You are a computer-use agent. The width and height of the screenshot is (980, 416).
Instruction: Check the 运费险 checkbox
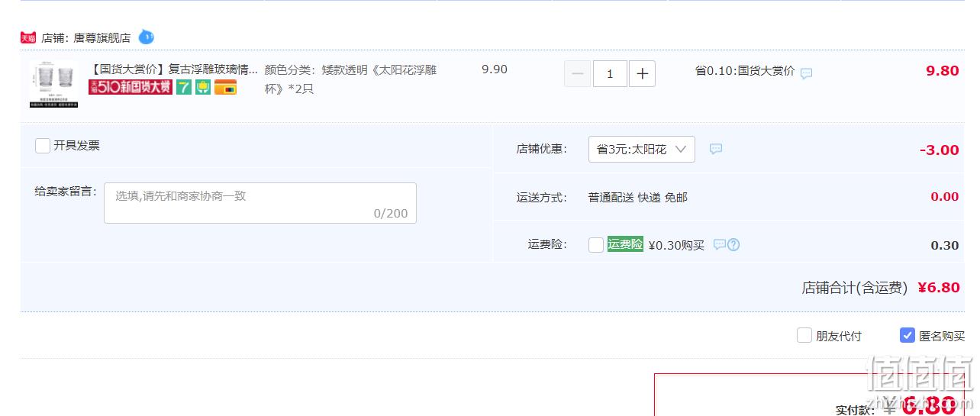coord(596,244)
